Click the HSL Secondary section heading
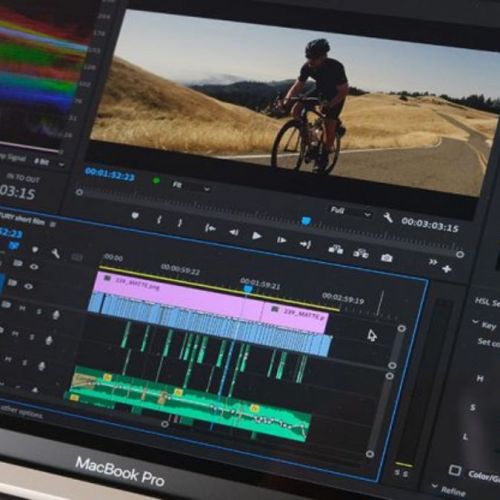This screenshot has width=500, height=500. click(x=487, y=303)
